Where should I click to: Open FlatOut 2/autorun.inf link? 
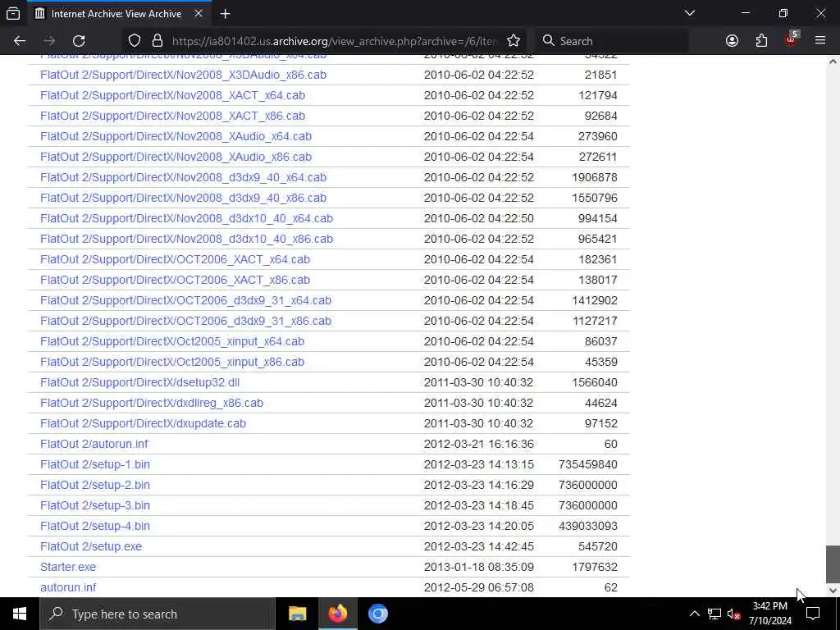[94, 444]
